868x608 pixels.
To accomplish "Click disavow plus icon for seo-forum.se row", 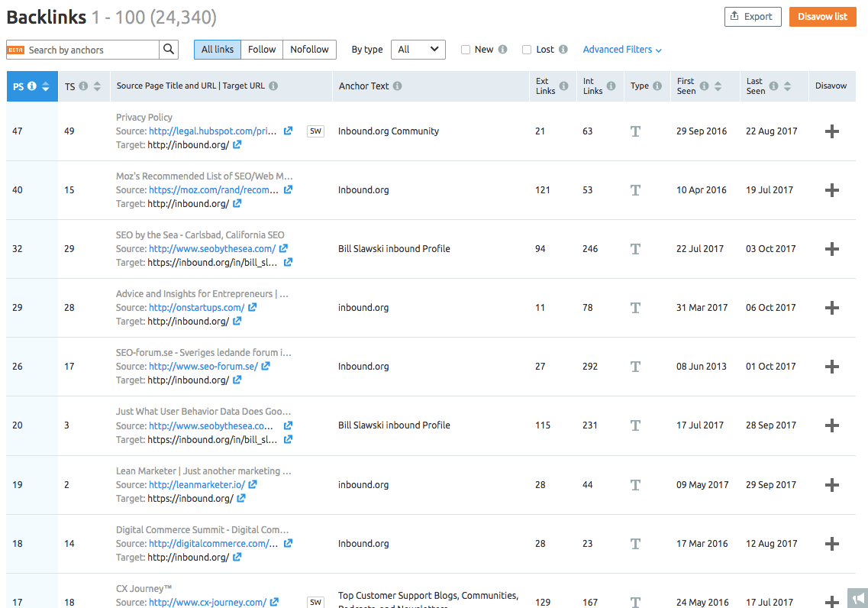I will (x=832, y=367).
